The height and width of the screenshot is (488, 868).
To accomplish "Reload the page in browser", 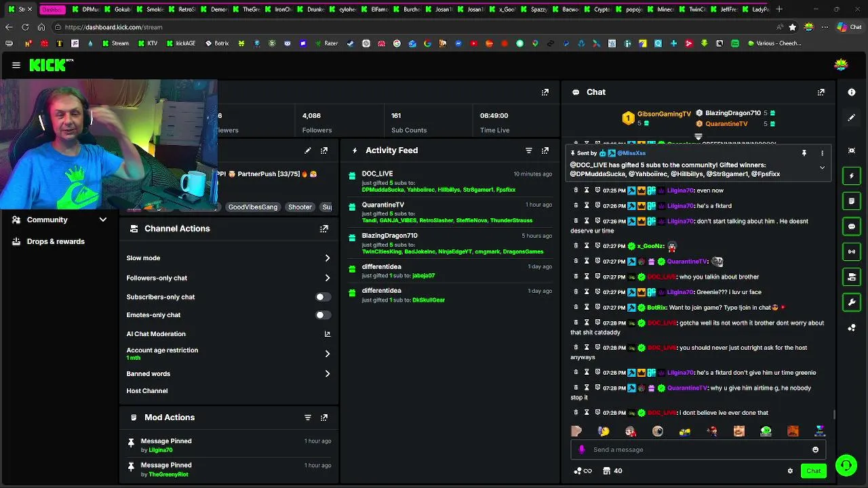I will (x=25, y=27).
